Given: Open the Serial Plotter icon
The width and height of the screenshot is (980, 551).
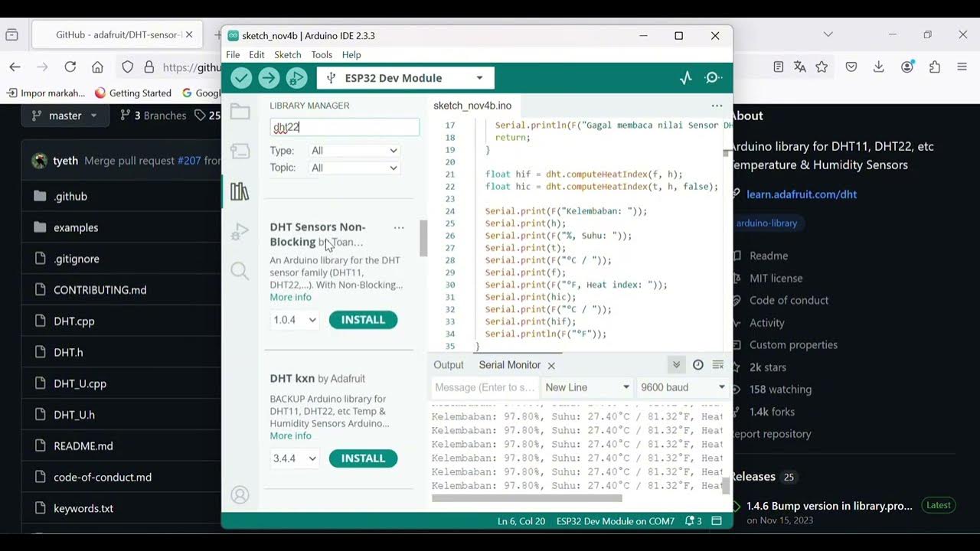Looking at the screenshot, I should point(686,78).
